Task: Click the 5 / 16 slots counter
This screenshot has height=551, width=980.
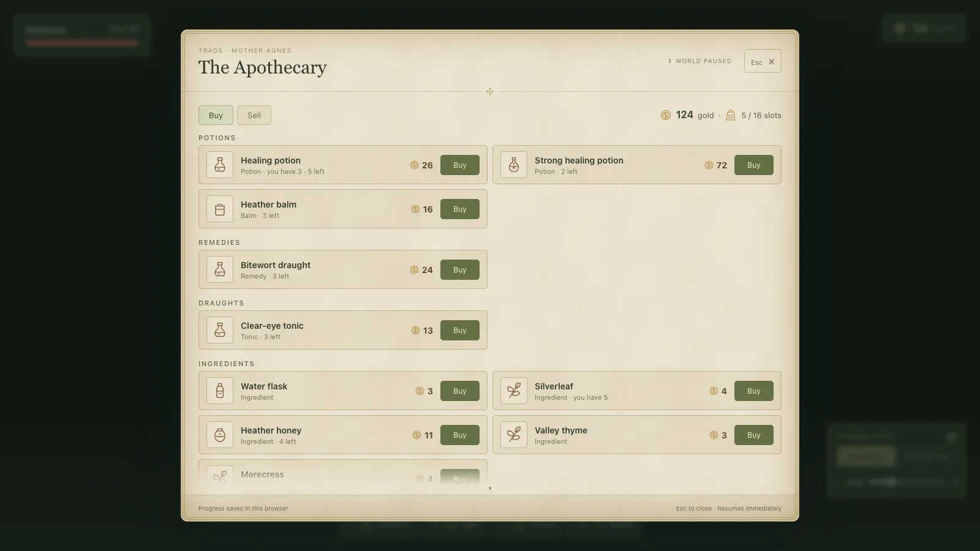Action: (761, 115)
